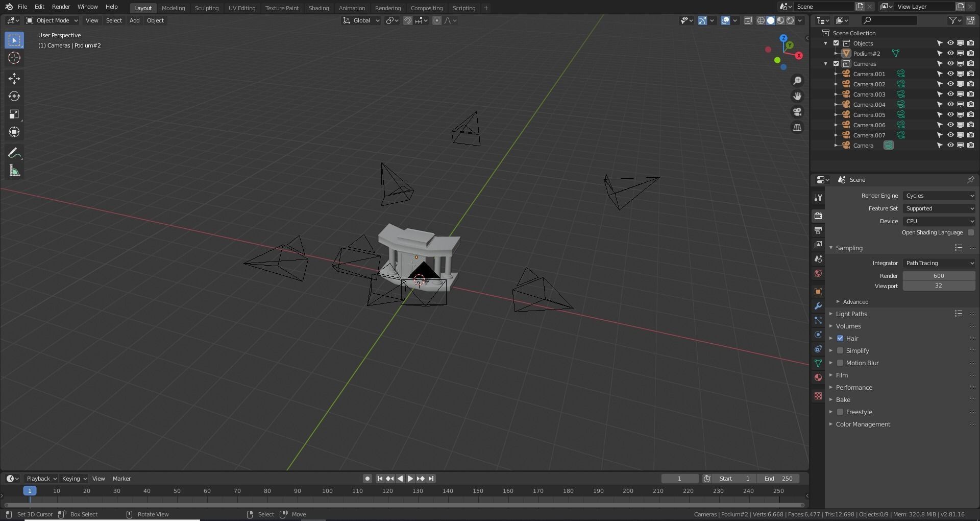
Task: Click the Render samples field
Action: coord(939,276)
